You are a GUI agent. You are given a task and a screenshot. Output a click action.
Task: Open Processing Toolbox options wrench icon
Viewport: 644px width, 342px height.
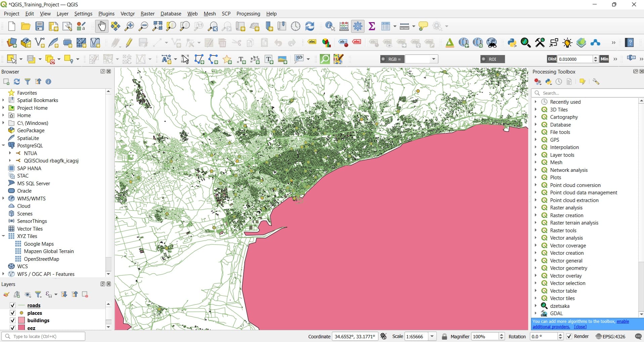596,82
